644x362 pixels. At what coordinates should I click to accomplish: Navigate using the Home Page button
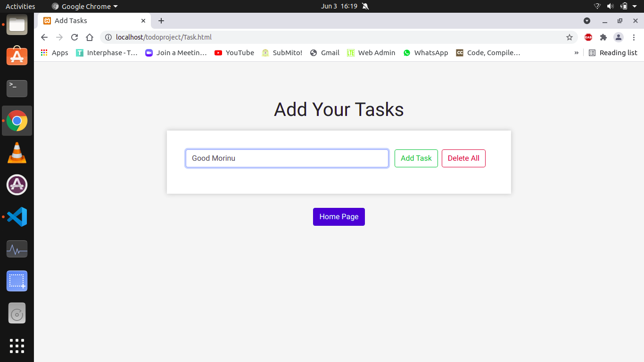(x=339, y=216)
